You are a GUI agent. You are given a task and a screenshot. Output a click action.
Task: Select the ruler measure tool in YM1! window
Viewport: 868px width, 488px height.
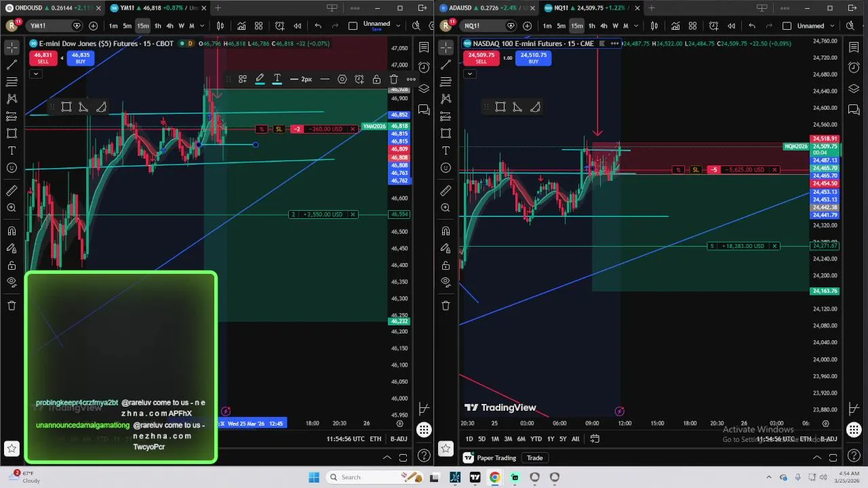[12, 190]
